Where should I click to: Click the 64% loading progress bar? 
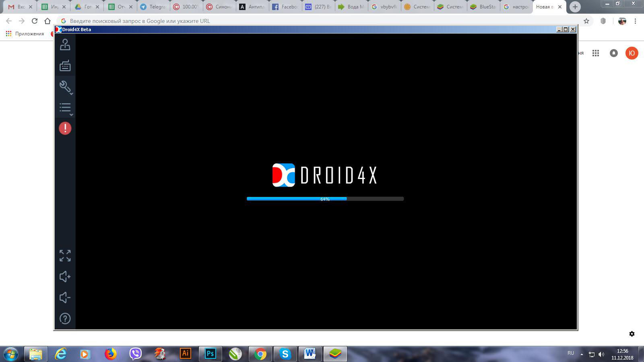tap(325, 199)
